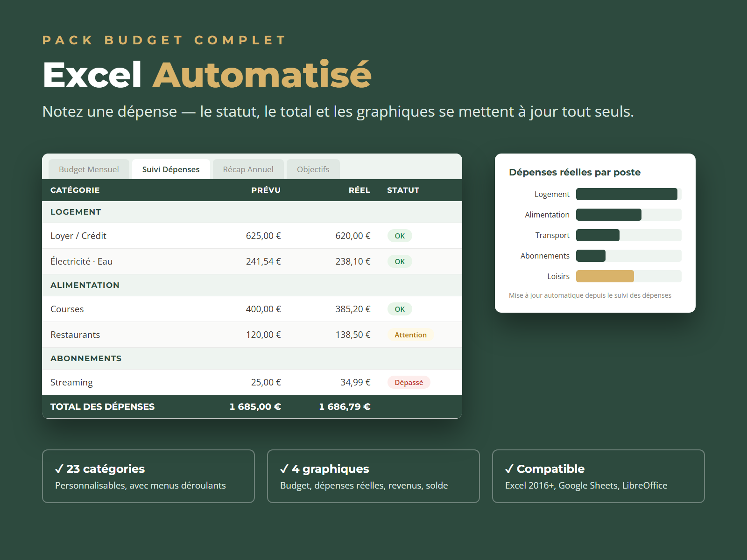Click the OK badge in Courses row
Viewport: 747px width, 560px height.
[400, 309]
